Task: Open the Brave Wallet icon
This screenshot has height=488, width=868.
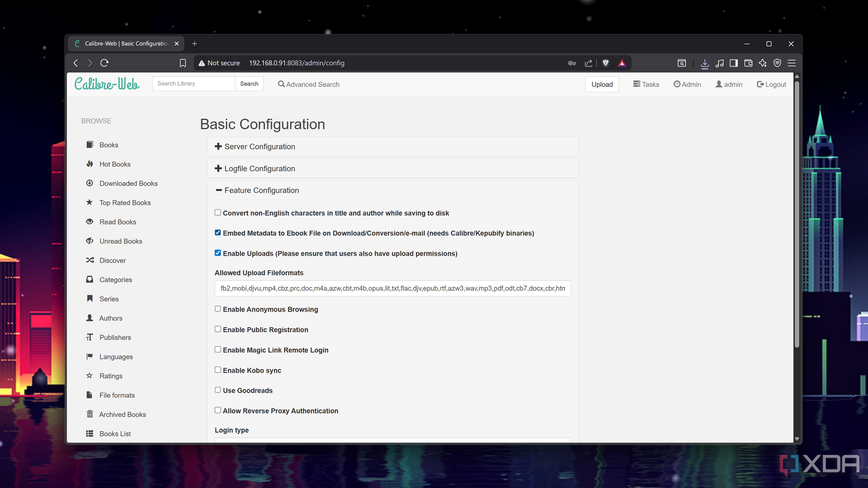Action: 748,63
